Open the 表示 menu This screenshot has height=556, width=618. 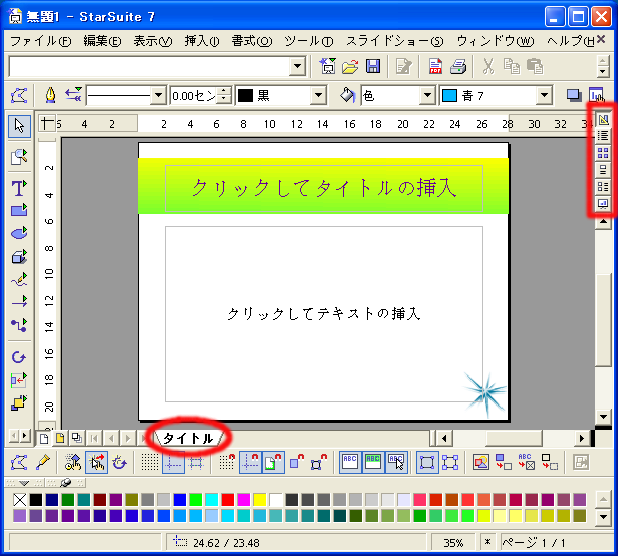(152, 41)
